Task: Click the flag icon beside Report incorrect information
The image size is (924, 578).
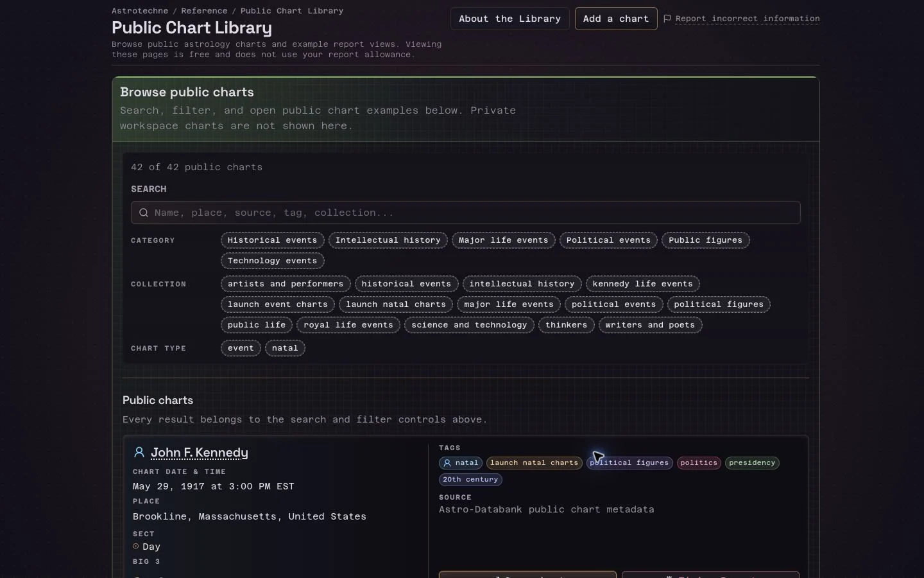Action: coord(667,19)
